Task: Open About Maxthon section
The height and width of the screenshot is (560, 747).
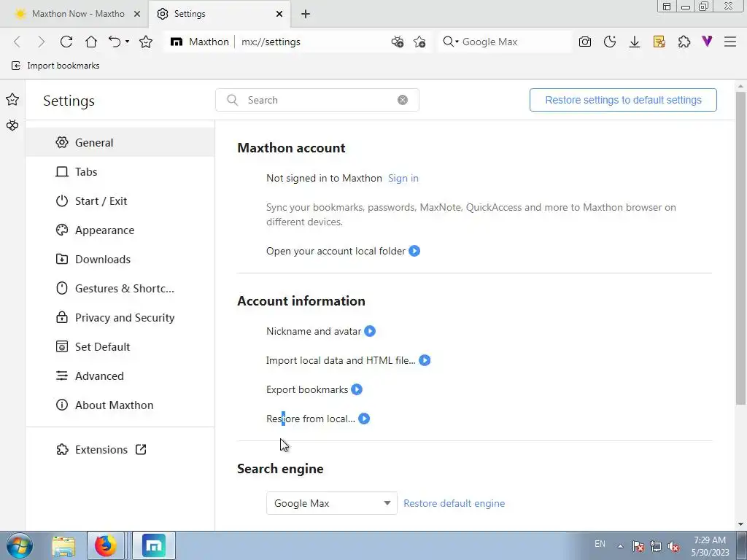Action: click(x=120, y=405)
